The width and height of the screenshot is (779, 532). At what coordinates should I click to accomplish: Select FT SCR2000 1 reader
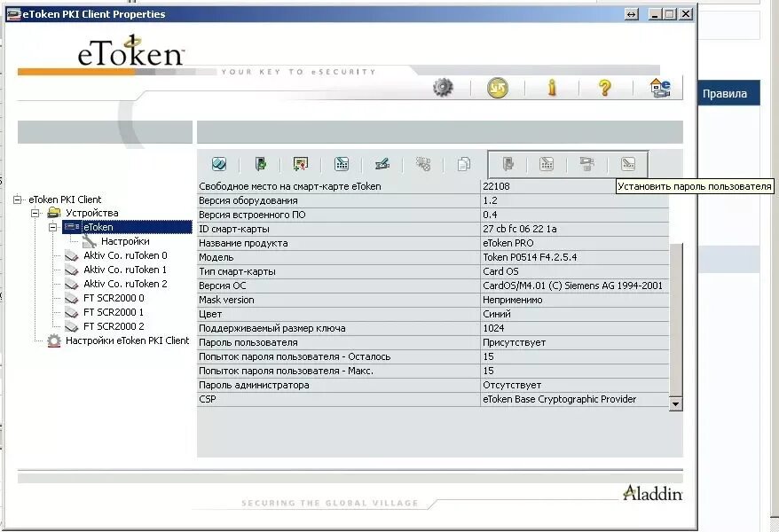[114, 312]
